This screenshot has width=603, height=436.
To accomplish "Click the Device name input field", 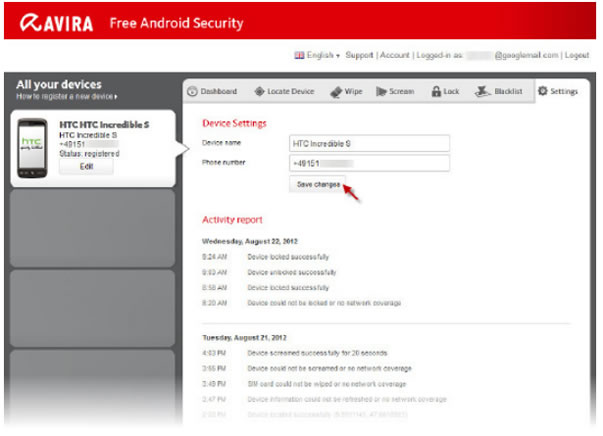I will pos(369,143).
